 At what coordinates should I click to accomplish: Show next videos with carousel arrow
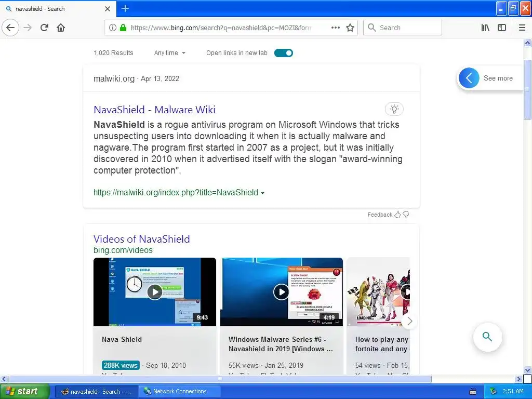[x=409, y=321]
